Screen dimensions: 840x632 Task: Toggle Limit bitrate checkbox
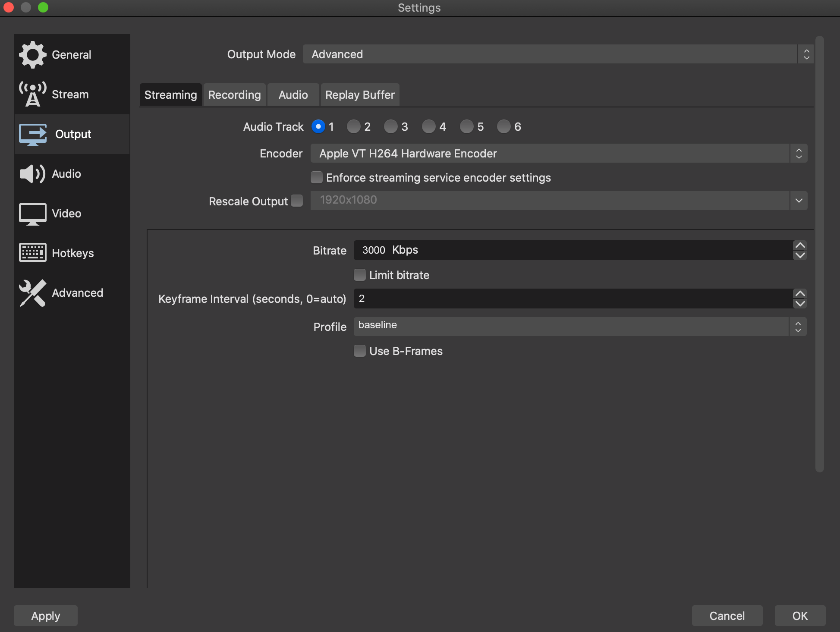359,275
